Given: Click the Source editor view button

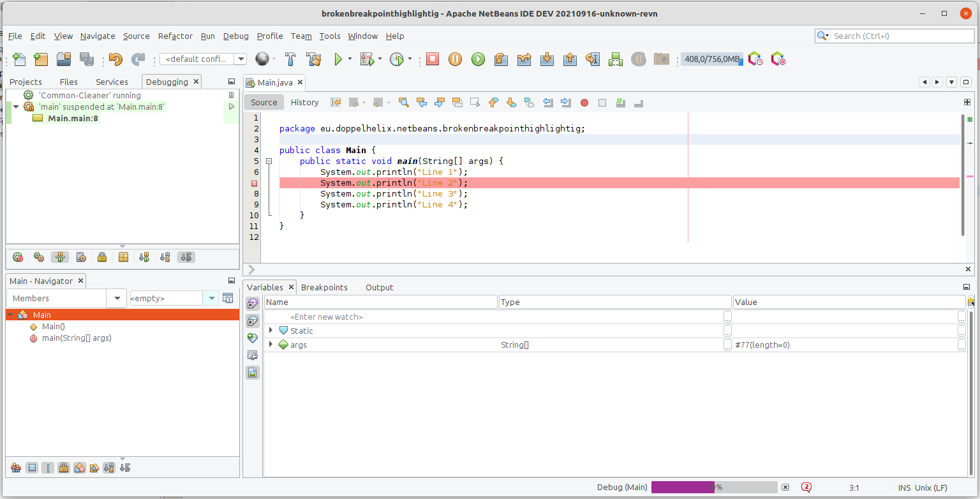Looking at the screenshot, I should (264, 102).
